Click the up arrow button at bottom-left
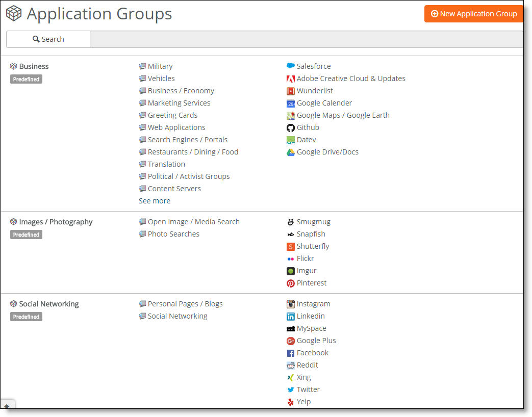This screenshot has width=532, height=417. pyautogui.click(x=7, y=406)
